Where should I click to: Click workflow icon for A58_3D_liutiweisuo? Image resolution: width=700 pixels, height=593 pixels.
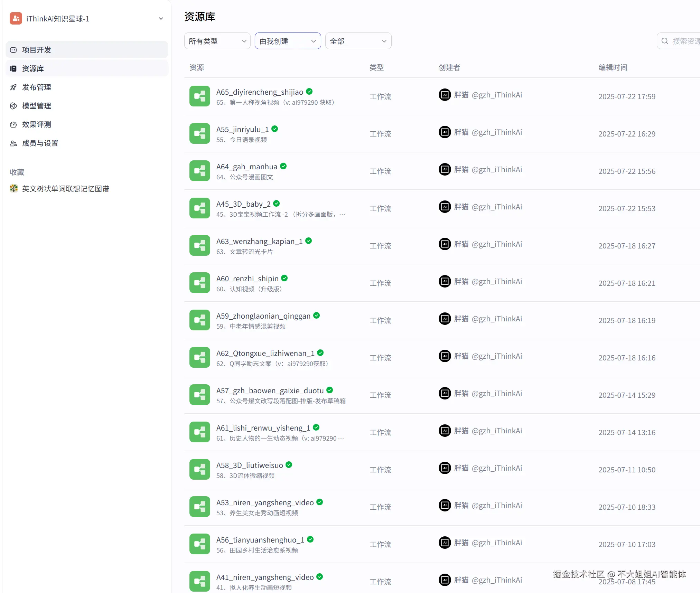coord(199,469)
